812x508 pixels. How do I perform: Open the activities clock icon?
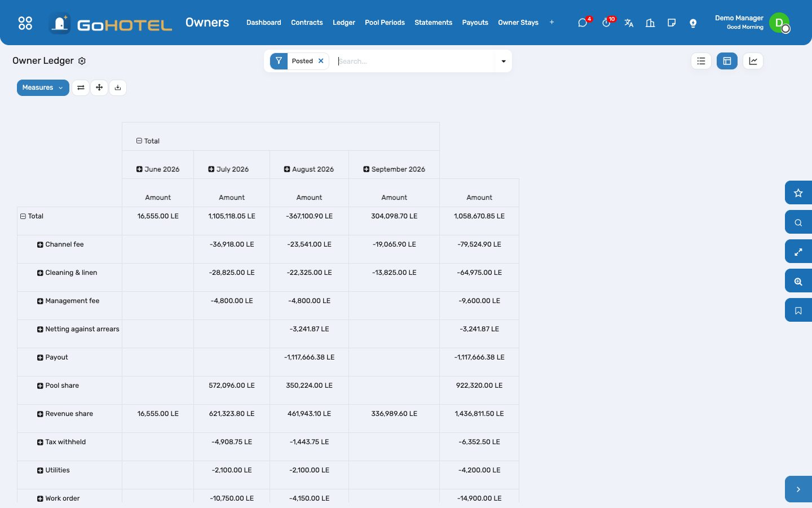[x=606, y=23]
